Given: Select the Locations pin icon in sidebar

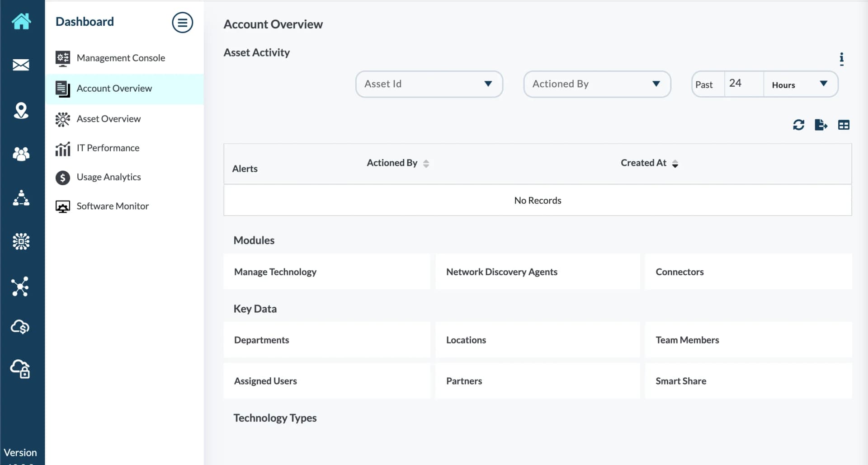Looking at the screenshot, I should [21, 111].
